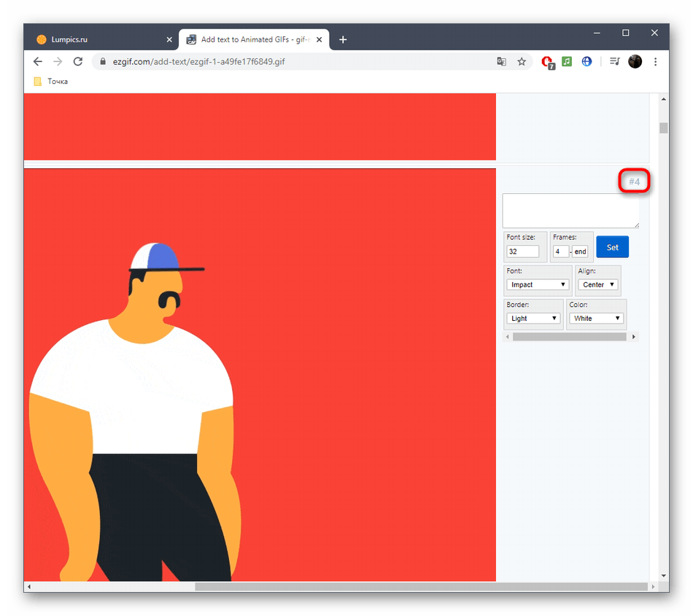
Task: Open Chrome's three-dot menu
Action: 655,62
